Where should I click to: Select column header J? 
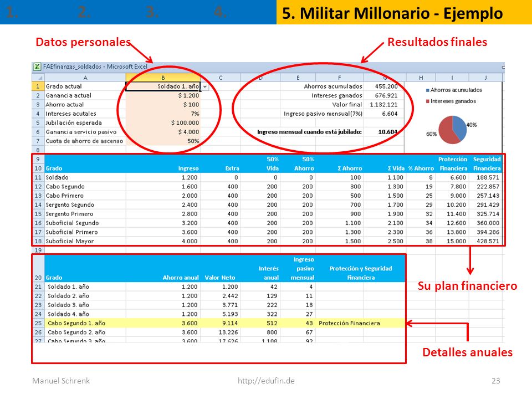click(485, 78)
